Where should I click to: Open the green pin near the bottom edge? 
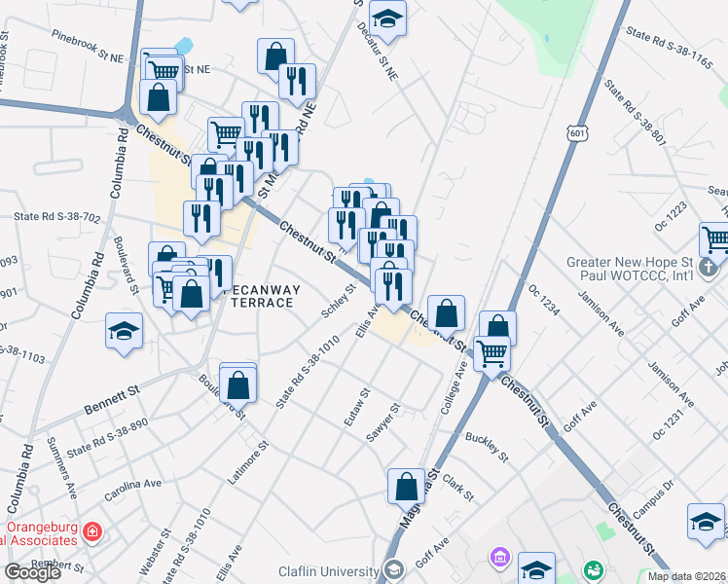594,570
